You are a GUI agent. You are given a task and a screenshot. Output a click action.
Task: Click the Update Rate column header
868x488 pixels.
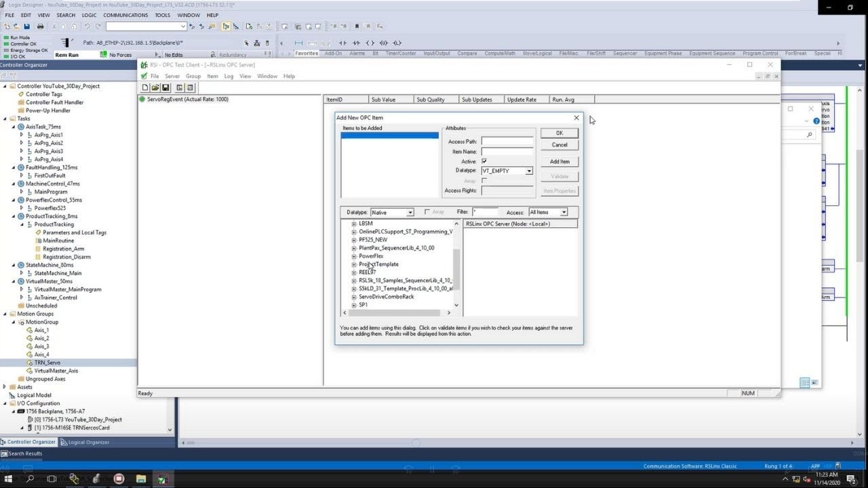[x=526, y=100]
